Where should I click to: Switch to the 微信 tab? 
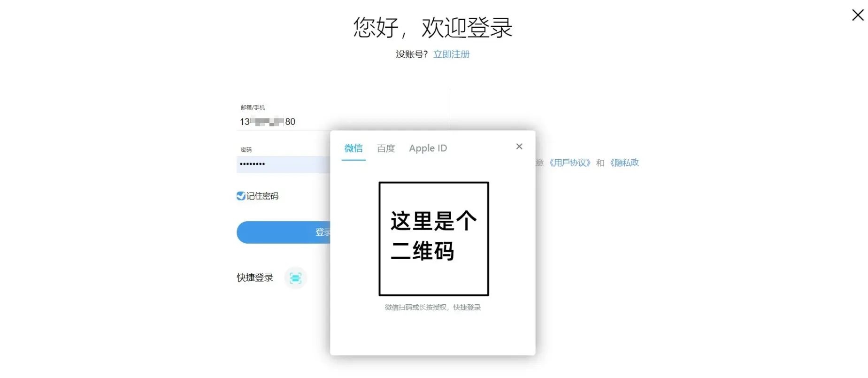[x=353, y=148]
